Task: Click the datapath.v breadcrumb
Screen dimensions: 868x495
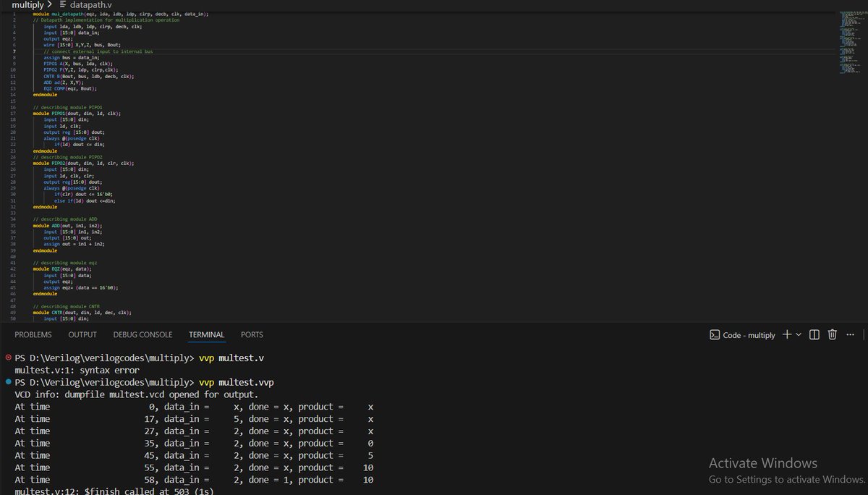Action: click(x=90, y=5)
